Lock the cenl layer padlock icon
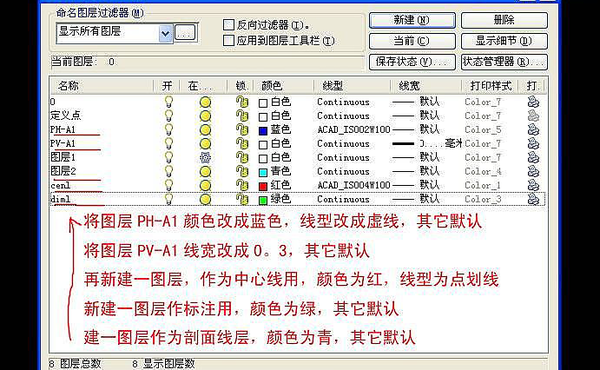The image size is (600, 370). (x=242, y=185)
